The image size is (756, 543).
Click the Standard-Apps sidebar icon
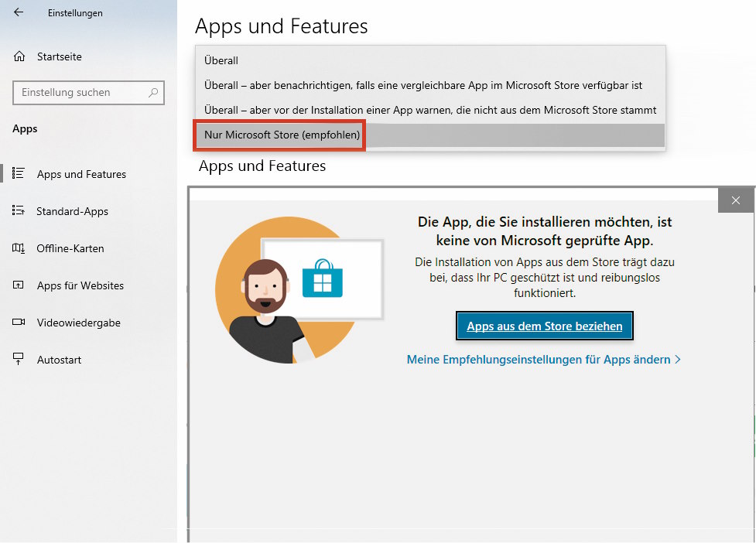click(x=19, y=210)
